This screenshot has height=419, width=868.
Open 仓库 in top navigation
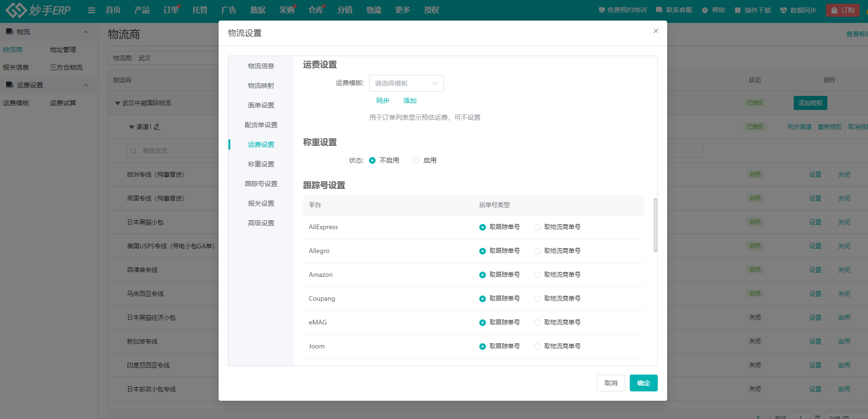(316, 10)
